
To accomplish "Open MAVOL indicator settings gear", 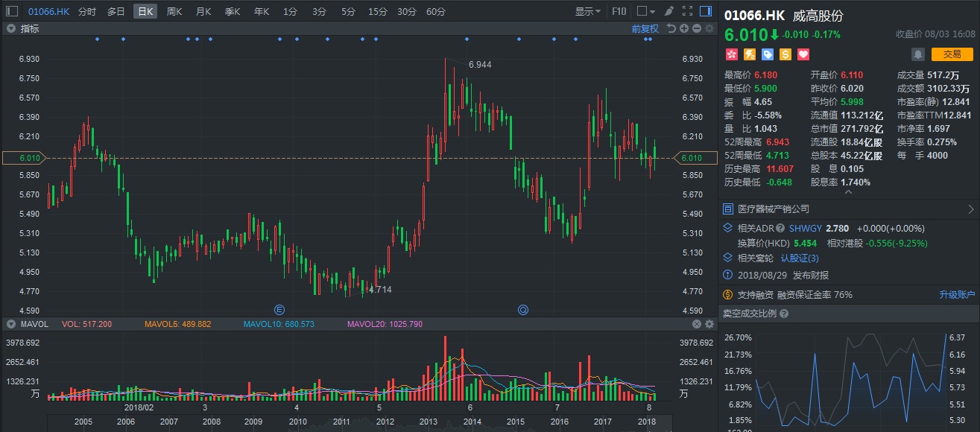I will click(x=709, y=324).
